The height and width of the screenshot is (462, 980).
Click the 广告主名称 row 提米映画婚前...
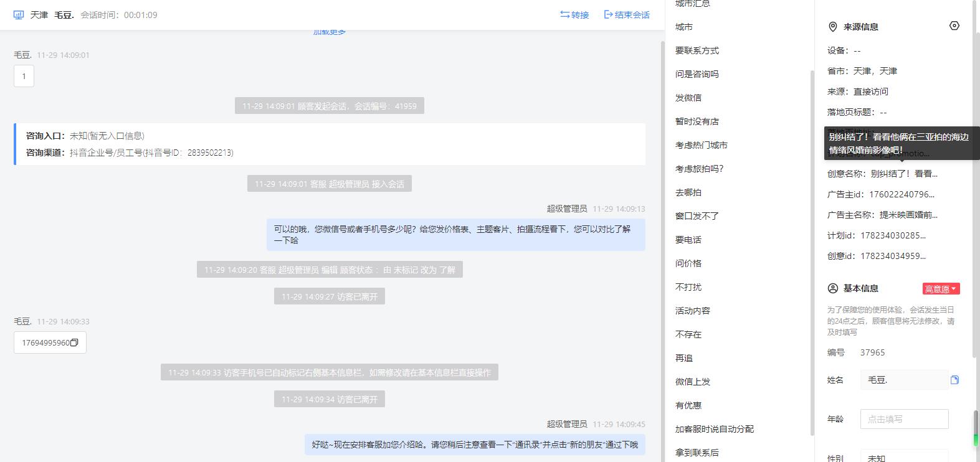click(x=882, y=215)
